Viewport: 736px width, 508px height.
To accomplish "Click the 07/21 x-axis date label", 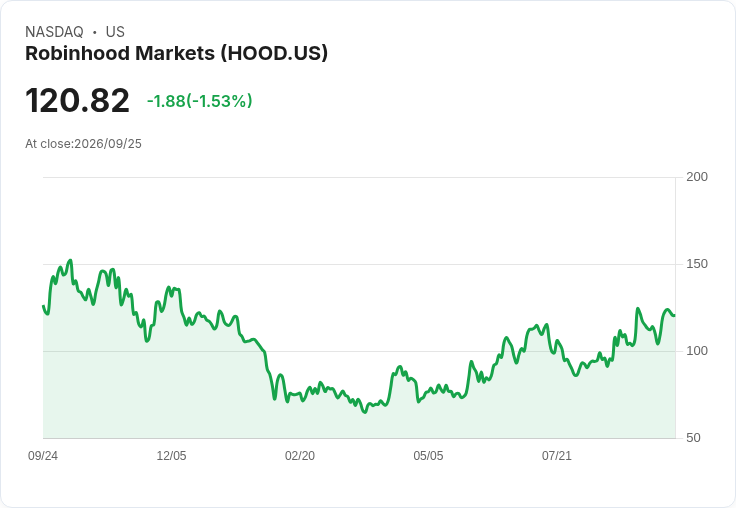I will (557, 456).
